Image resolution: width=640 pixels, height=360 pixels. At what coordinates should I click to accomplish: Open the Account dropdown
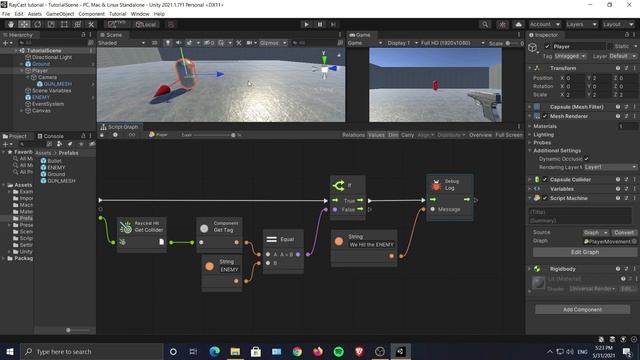(544, 24)
